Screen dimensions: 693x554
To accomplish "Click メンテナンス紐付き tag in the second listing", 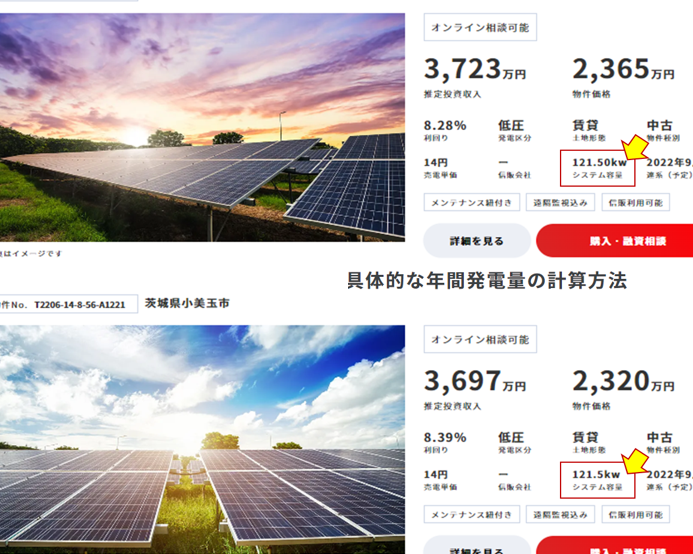I will coord(472,514).
